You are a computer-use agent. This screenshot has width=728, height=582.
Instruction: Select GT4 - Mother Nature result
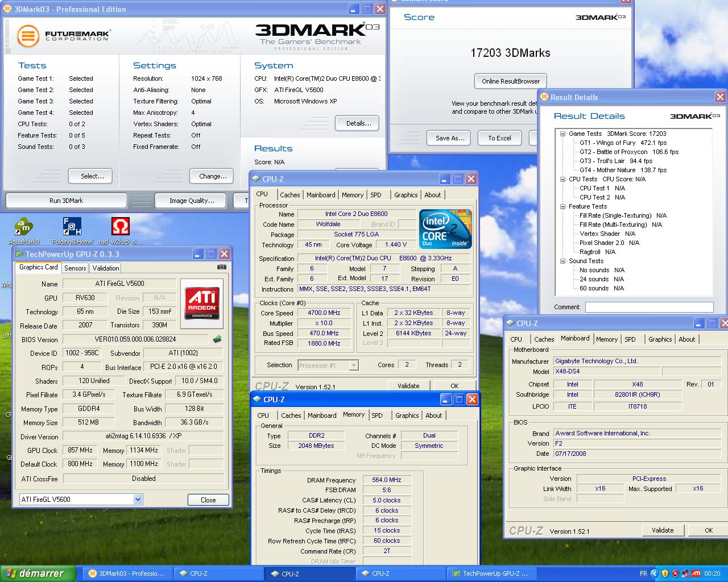(623, 170)
